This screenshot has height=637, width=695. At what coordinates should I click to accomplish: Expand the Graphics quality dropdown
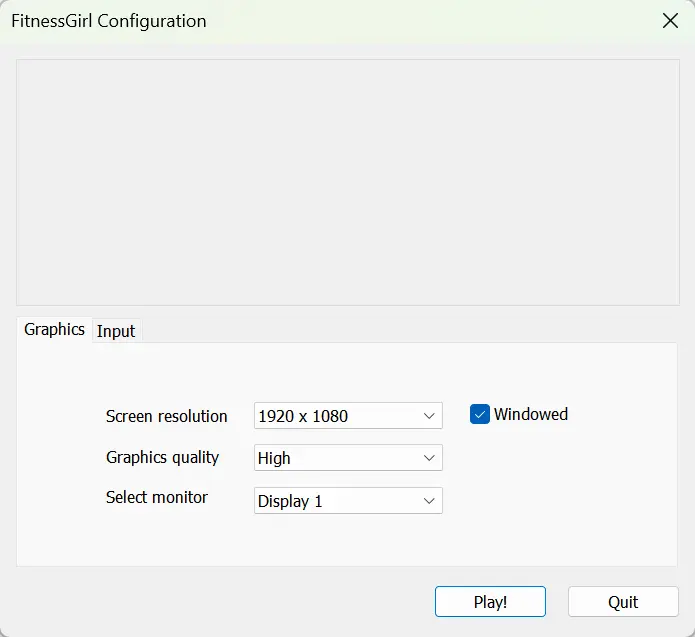pos(347,458)
